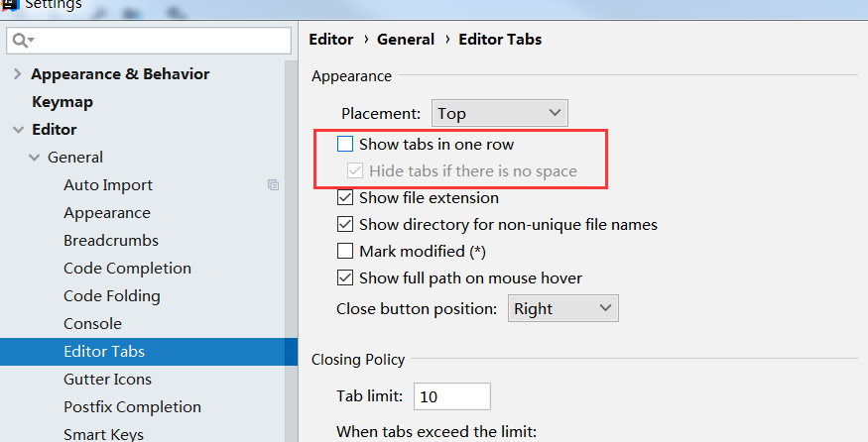This screenshot has width=868, height=442.
Task: Click Editor in the breadcrumb path
Action: [x=330, y=40]
